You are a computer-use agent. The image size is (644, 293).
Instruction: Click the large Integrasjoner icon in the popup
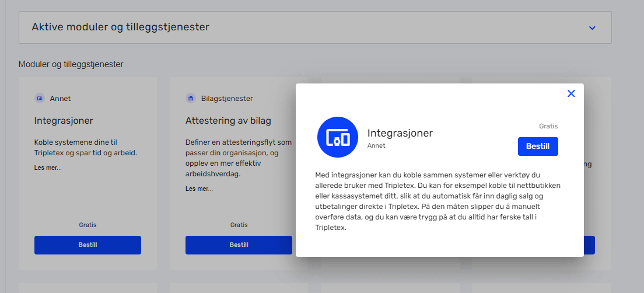point(338,137)
